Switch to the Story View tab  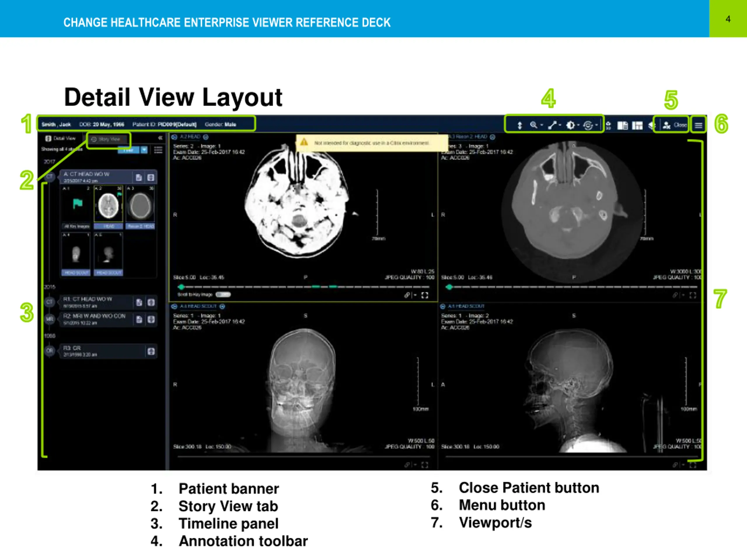[x=109, y=139]
